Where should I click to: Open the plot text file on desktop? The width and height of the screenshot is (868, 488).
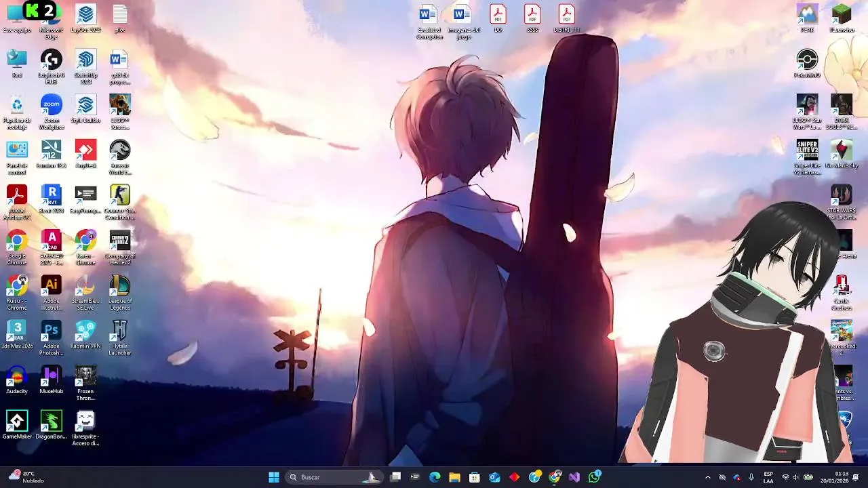(120, 19)
